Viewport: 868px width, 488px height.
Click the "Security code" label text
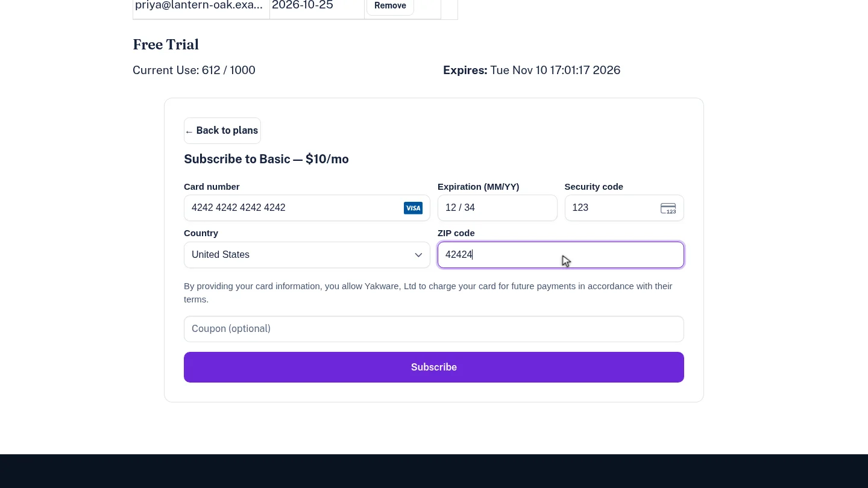click(x=594, y=187)
